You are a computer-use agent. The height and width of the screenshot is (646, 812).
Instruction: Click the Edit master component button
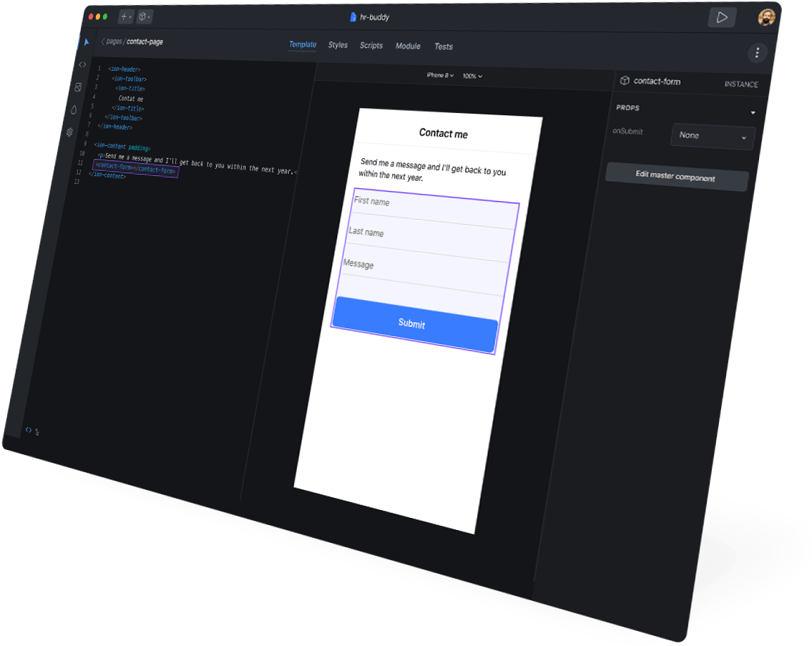[676, 177]
